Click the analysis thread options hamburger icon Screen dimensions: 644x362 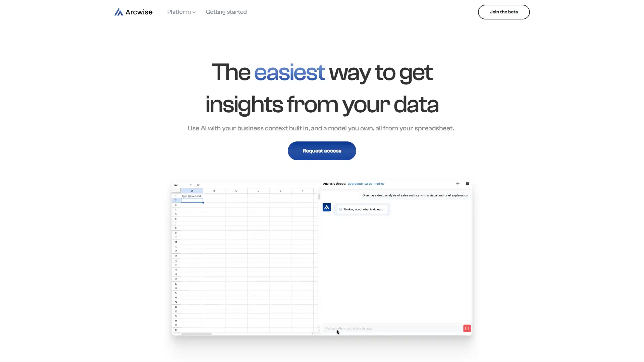[x=467, y=183]
